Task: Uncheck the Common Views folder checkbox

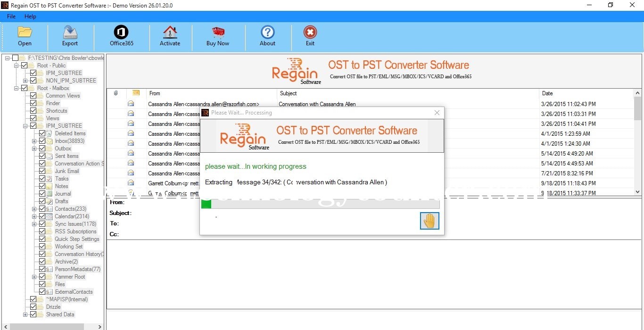Action: point(33,96)
